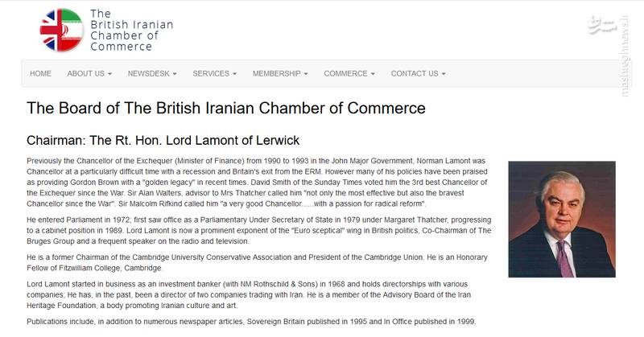Screen dimensions: 644x337
Task: Click the caret arrow beside MEMBERSHIP
Action: (x=306, y=74)
